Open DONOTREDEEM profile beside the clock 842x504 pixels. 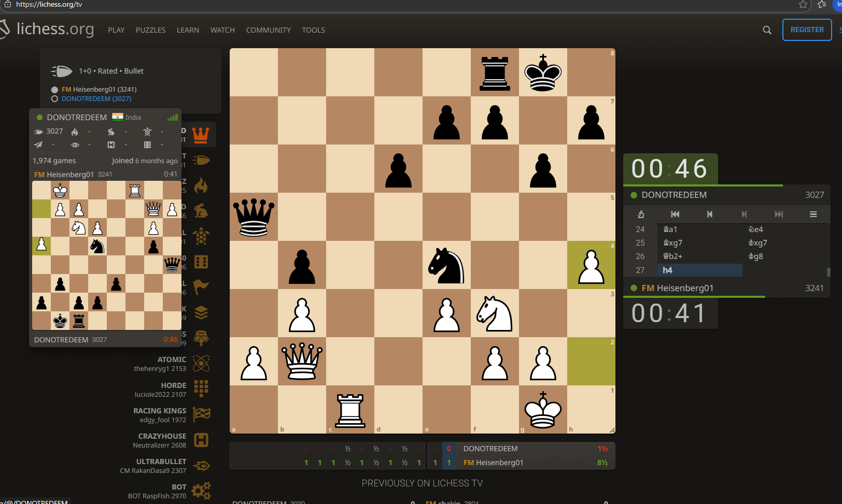(674, 195)
